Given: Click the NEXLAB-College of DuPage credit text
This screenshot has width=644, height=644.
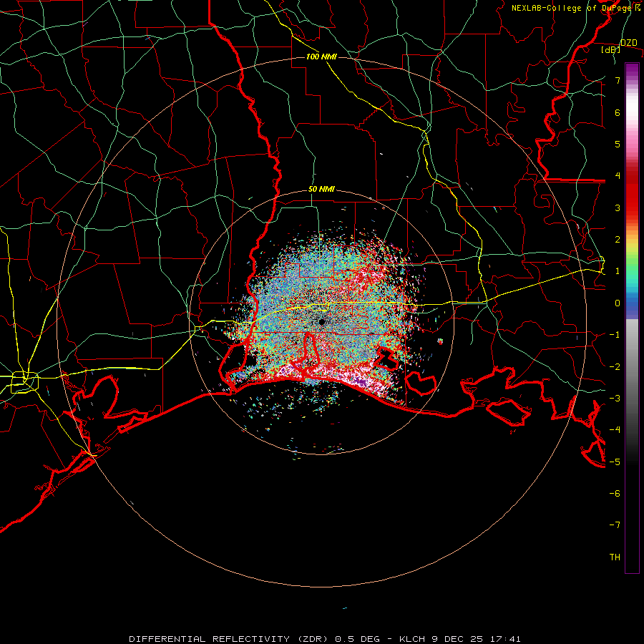Looking at the screenshot, I should (576, 8).
